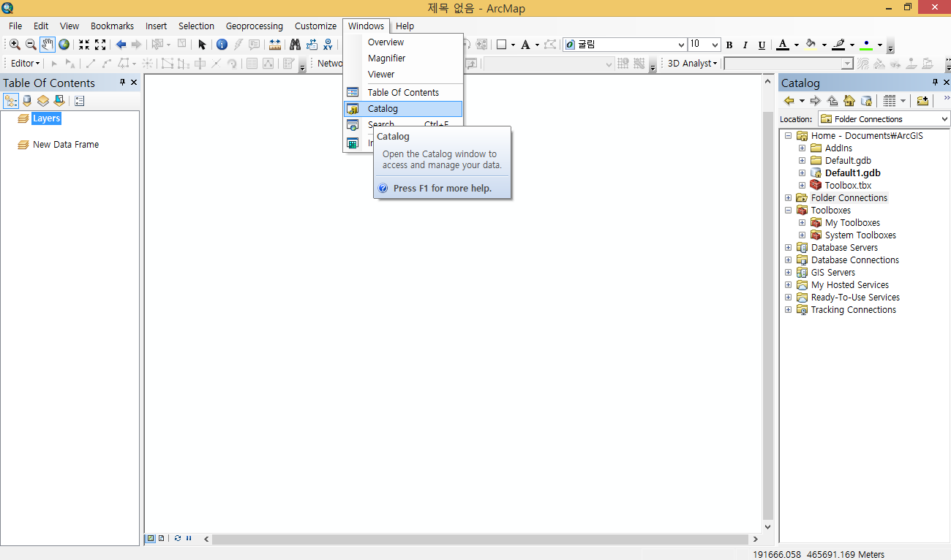Collapse the Home - Documents#ArcGIS node
951x560 pixels.
tap(788, 135)
